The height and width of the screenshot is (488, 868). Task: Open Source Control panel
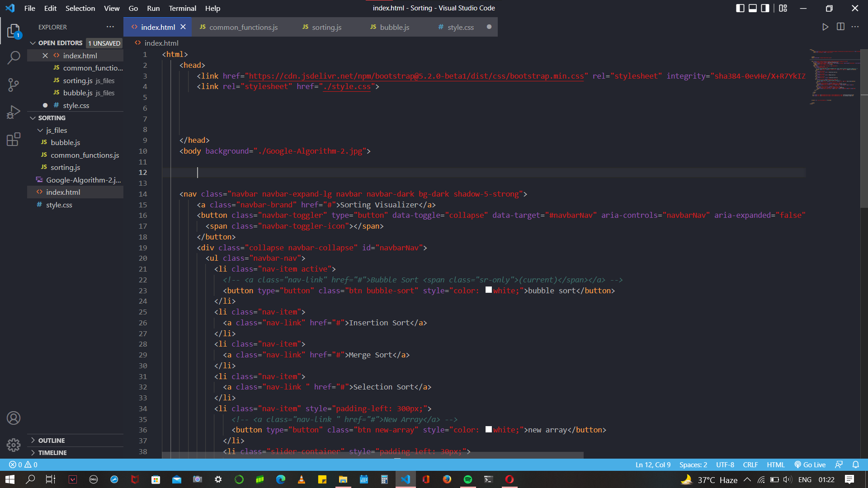(14, 85)
